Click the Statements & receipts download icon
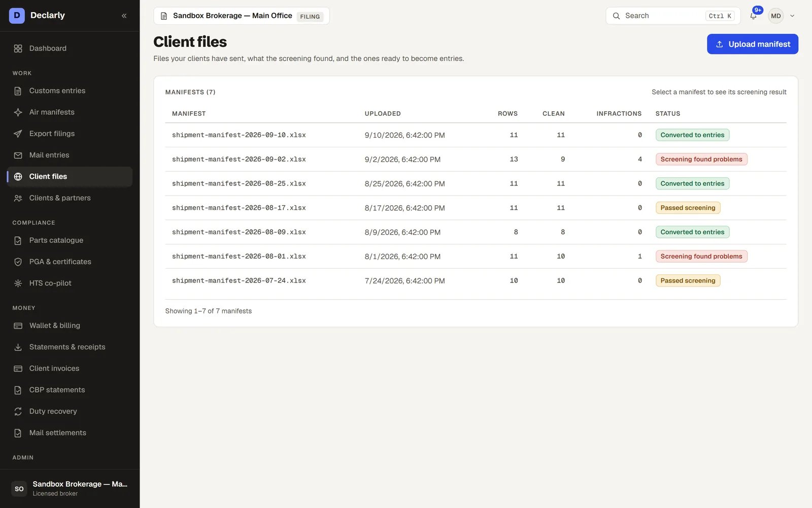This screenshot has height=508, width=812. [x=18, y=347]
